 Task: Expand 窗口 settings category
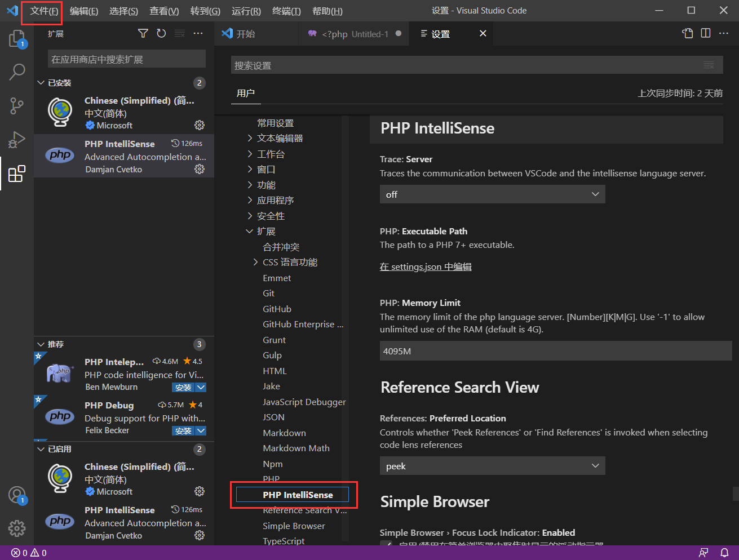tap(250, 169)
